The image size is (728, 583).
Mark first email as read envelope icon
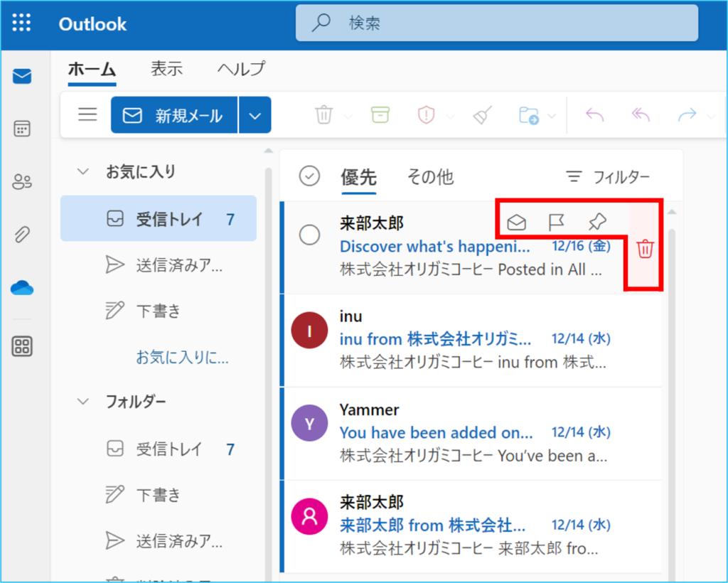[x=517, y=223]
